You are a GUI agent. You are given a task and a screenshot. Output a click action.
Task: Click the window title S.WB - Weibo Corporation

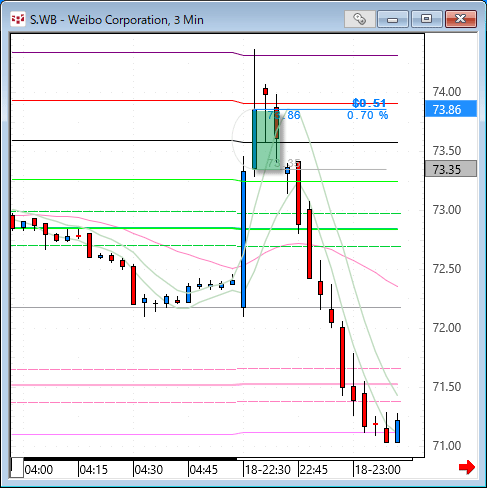117,20
